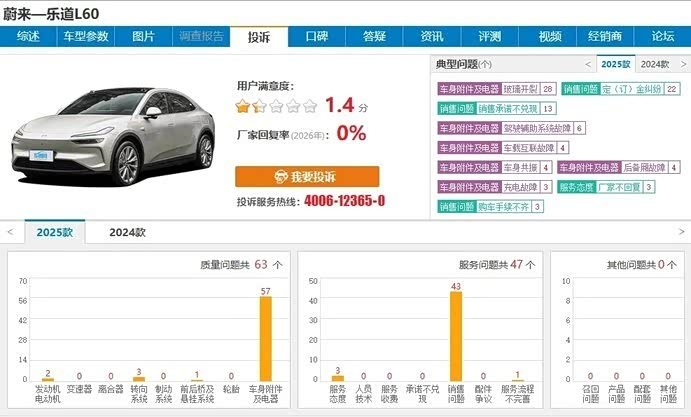
Task: Click the 召回问题 axis label
Action: [x=591, y=394]
